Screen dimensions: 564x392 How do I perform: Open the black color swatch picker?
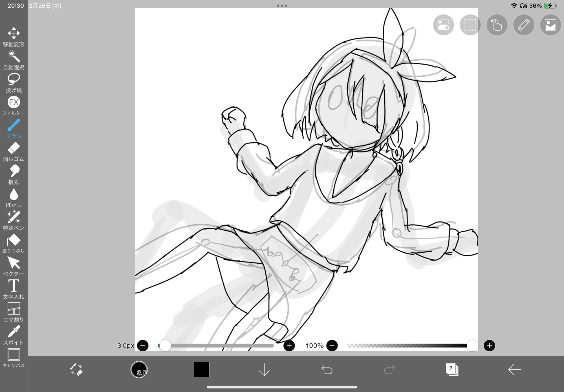tap(202, 369)
